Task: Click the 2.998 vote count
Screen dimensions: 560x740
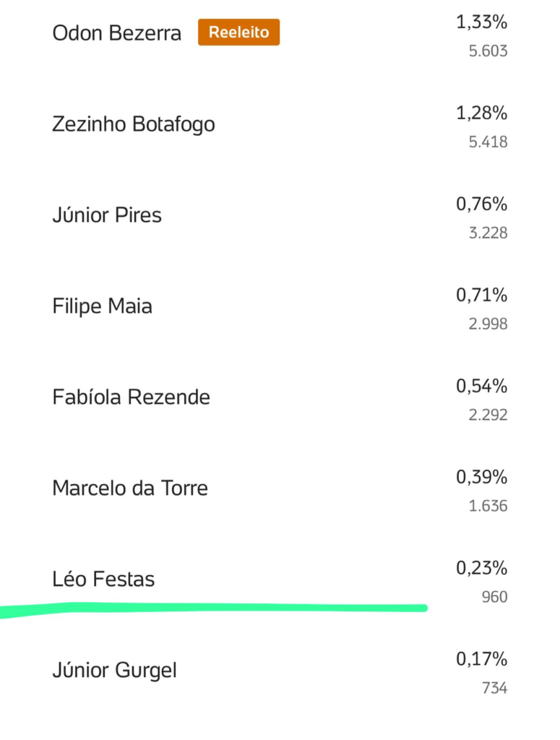Action: click(488, 324)
